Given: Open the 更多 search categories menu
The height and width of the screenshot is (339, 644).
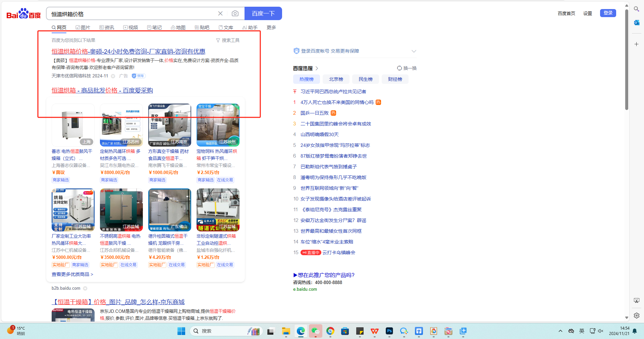Looking at the screenshot, I should 271,27.
